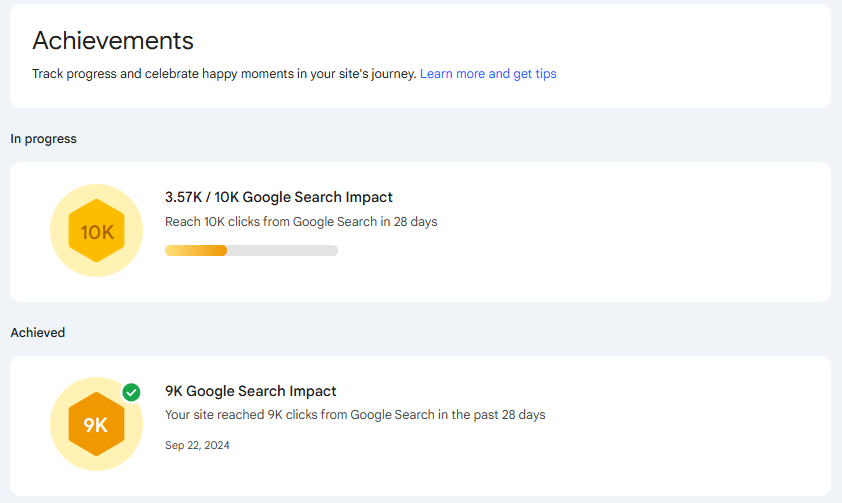Click the 'In progress' section label
Screen dimensions: 842x503
pos(43,139)
